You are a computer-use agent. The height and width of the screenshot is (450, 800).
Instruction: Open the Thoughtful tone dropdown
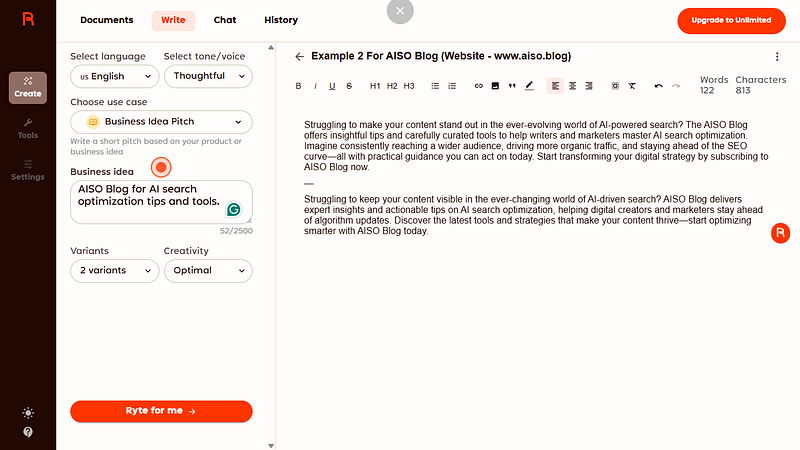pos(208,77)
